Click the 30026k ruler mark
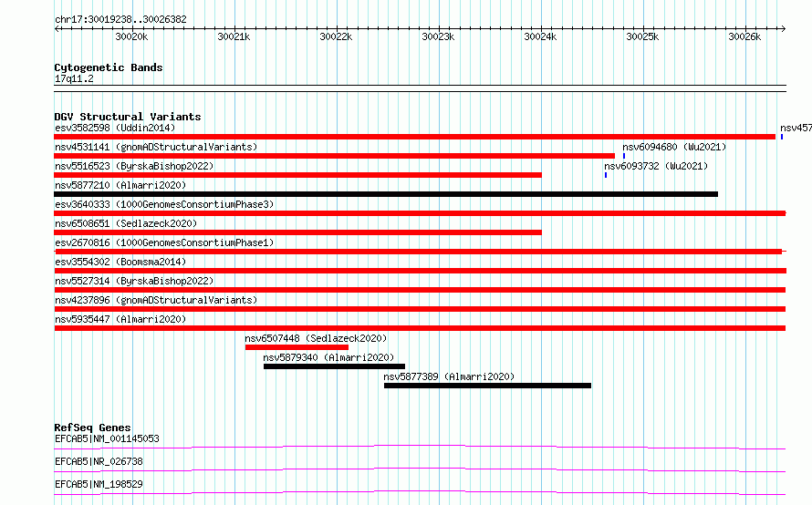812x505 pixels. [x=744, y=36]
